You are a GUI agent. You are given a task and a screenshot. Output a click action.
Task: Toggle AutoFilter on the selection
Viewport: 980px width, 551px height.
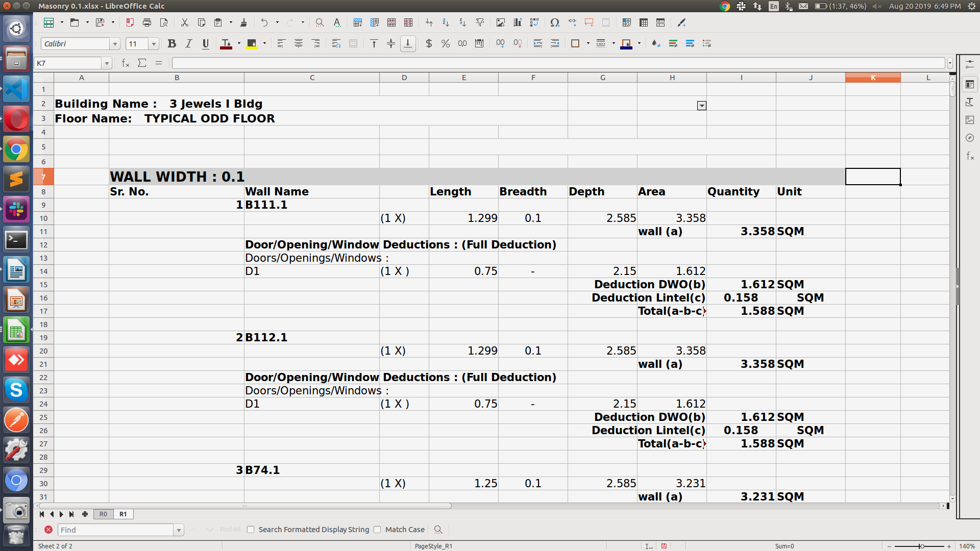tap(480, 22)
